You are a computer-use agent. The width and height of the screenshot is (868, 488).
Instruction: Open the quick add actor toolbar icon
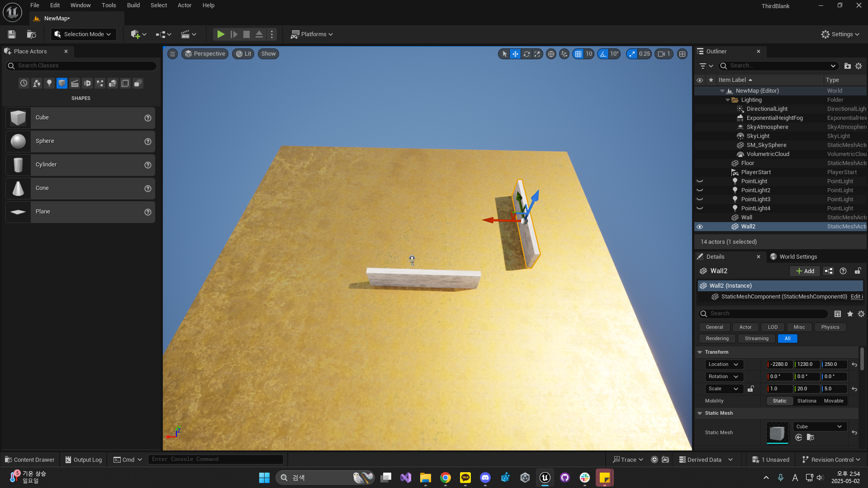pos(138,34)
